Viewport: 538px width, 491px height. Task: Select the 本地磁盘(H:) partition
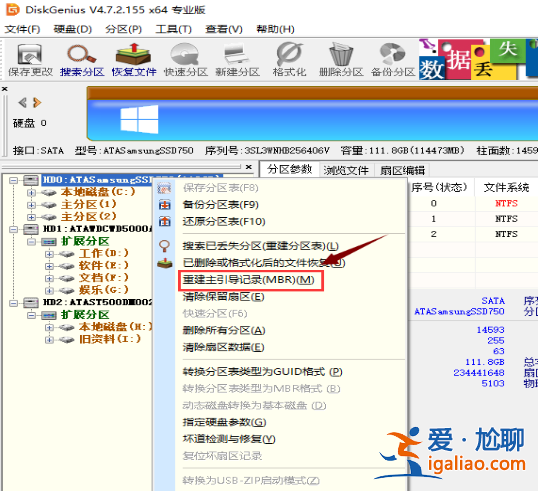[115, 327]
